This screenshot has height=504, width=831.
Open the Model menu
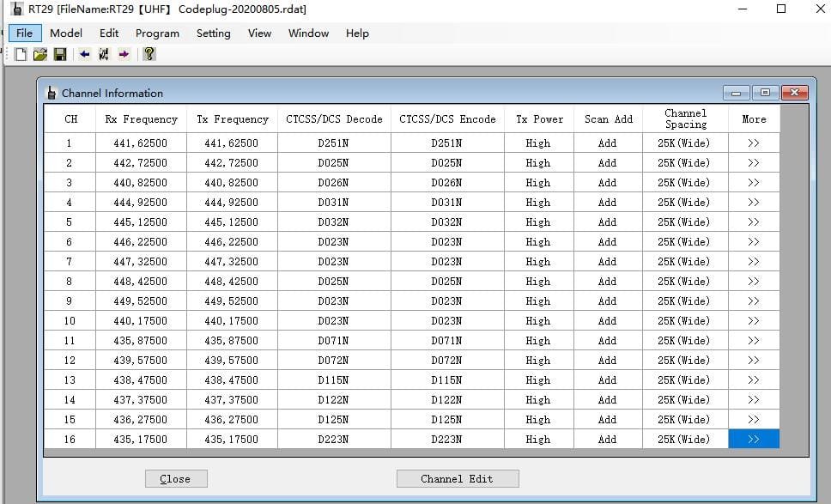pos(66,33)
